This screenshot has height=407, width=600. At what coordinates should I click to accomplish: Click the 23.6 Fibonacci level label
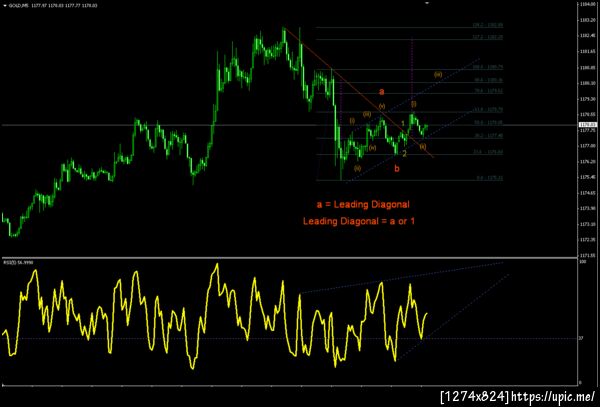pyautogui.click(x=488, y=152)
